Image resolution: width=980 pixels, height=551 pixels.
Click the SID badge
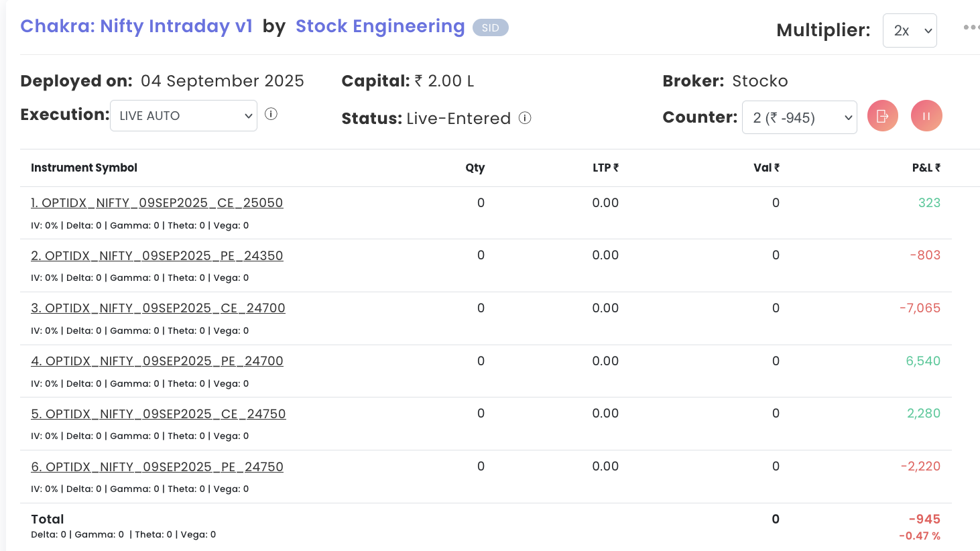(x=490, y=27)
